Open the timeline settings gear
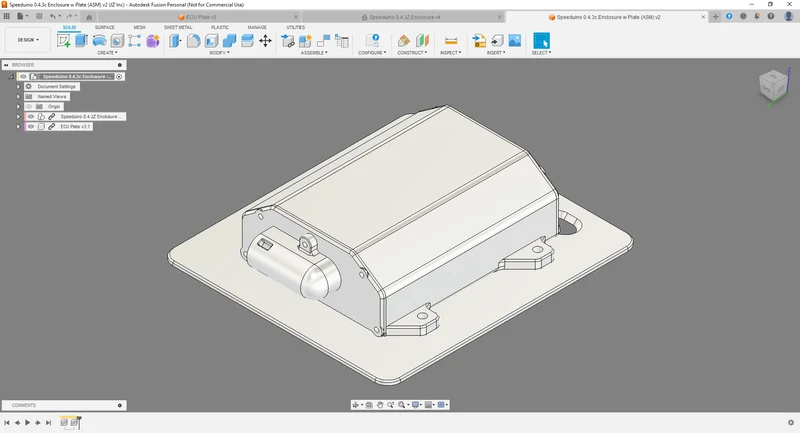 tap(791, 423)
